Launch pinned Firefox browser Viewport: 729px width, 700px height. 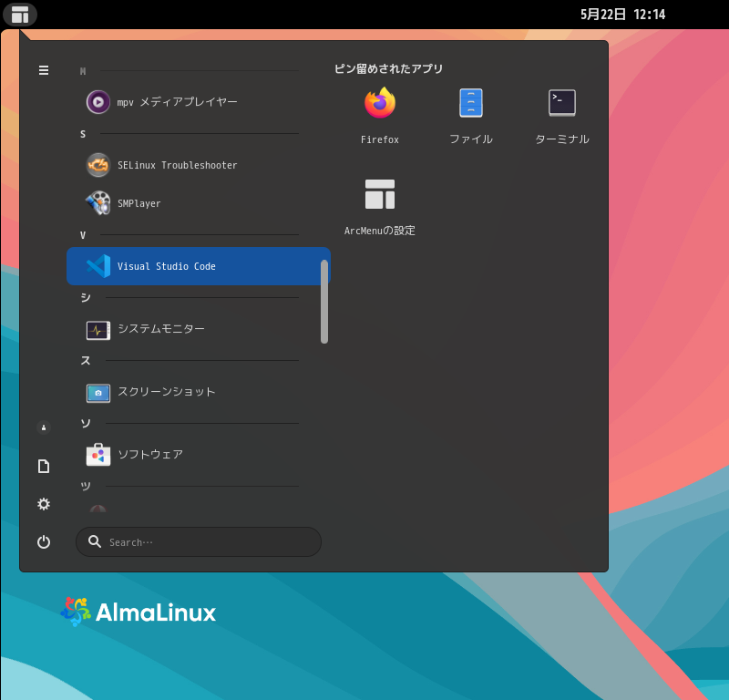[x=380, y=116]
